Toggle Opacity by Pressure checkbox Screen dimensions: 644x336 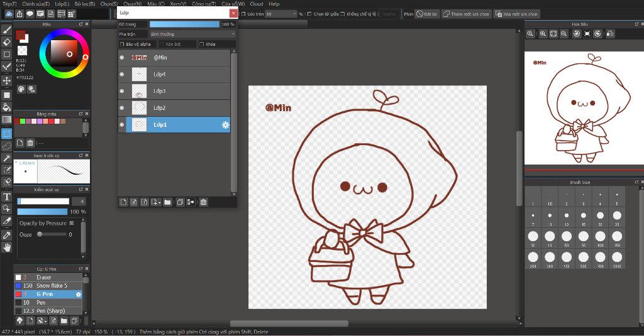[x=72, y=223]
